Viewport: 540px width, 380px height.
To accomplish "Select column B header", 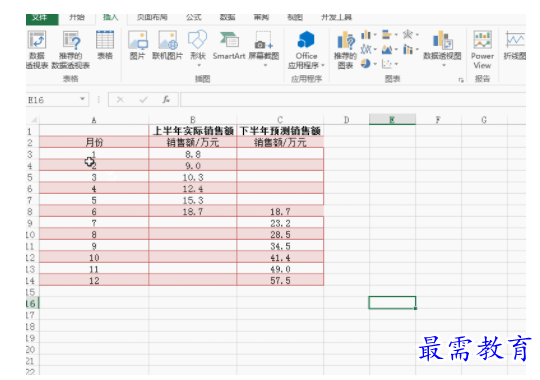I will (193, 120).
